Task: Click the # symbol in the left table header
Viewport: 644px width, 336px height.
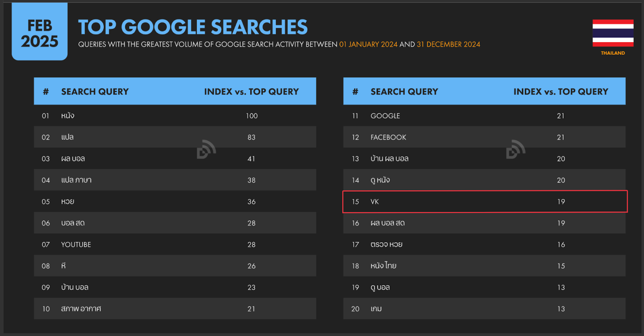Action: (x=46, y=92)
